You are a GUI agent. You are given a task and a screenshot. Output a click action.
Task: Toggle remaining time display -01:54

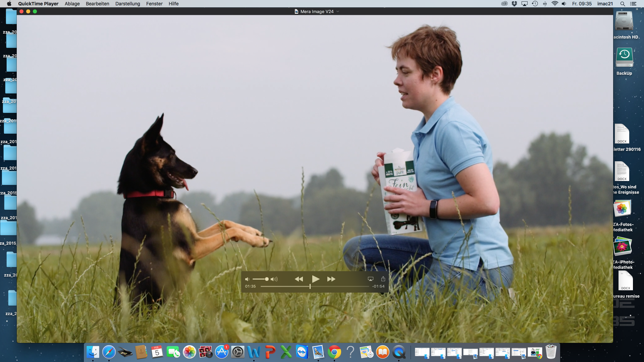coord(378,286)
